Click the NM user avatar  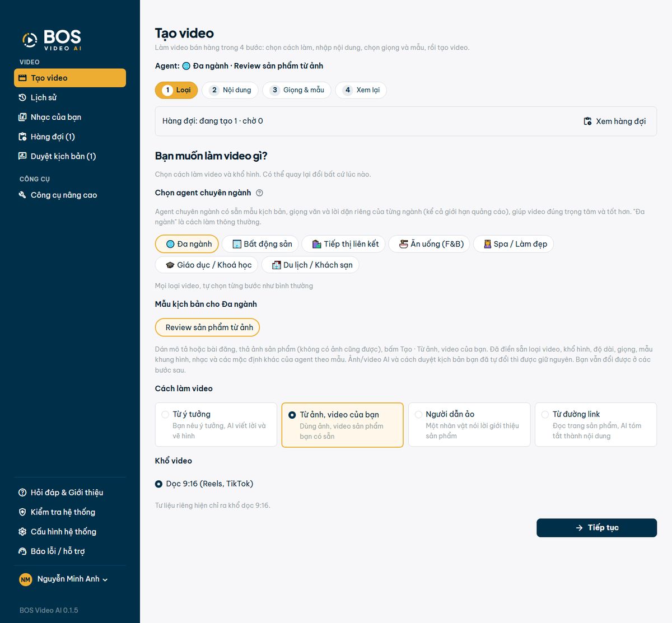26,579
